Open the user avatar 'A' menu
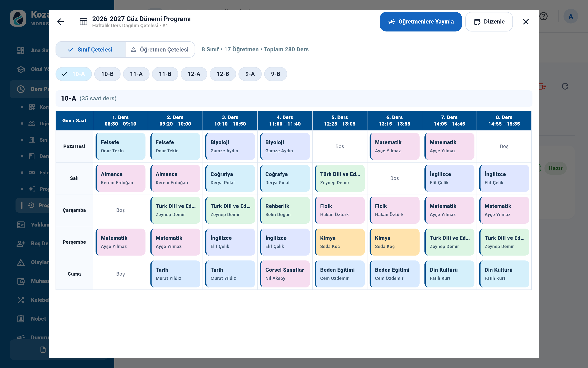The width and height of the screenshot is (588, 368). pos(570,16)
